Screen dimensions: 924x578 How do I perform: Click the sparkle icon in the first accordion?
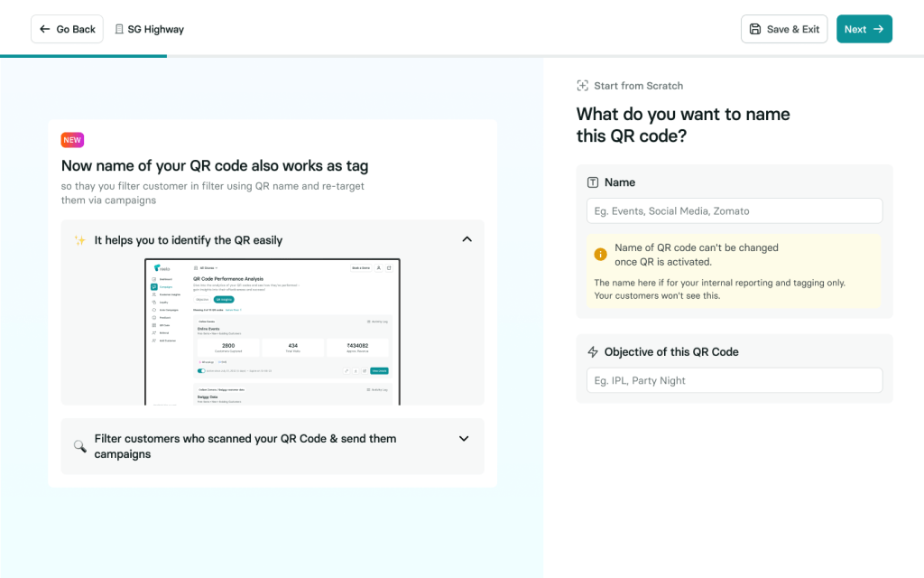click(79, 240)
